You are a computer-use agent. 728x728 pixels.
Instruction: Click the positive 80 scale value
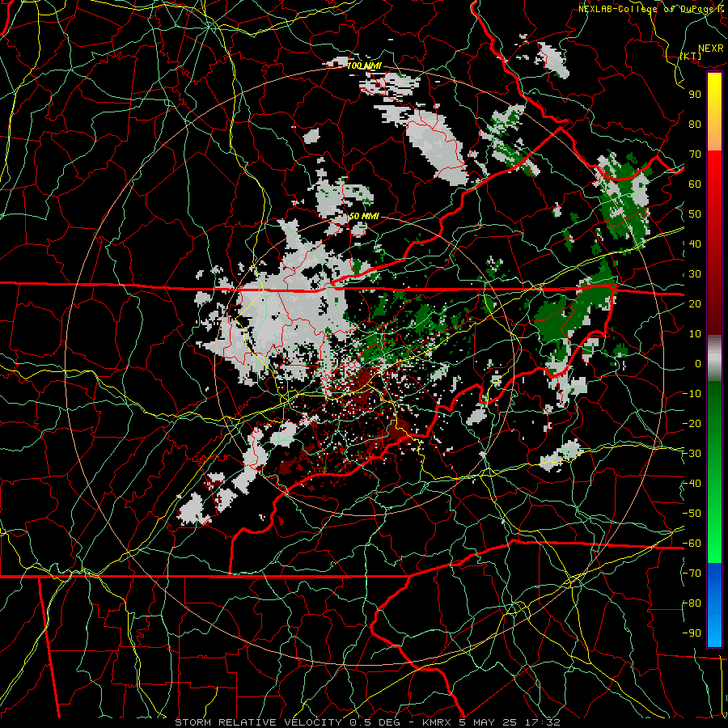[x=695, y=124]
